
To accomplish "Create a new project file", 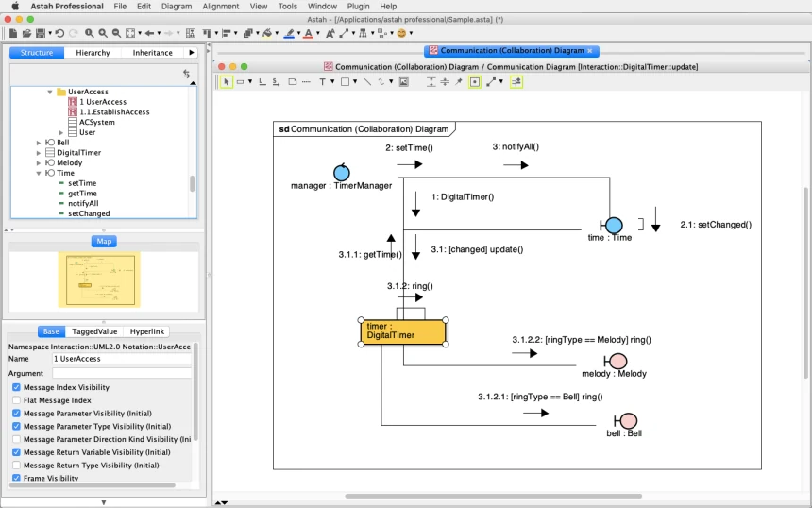I will [13, 33].
